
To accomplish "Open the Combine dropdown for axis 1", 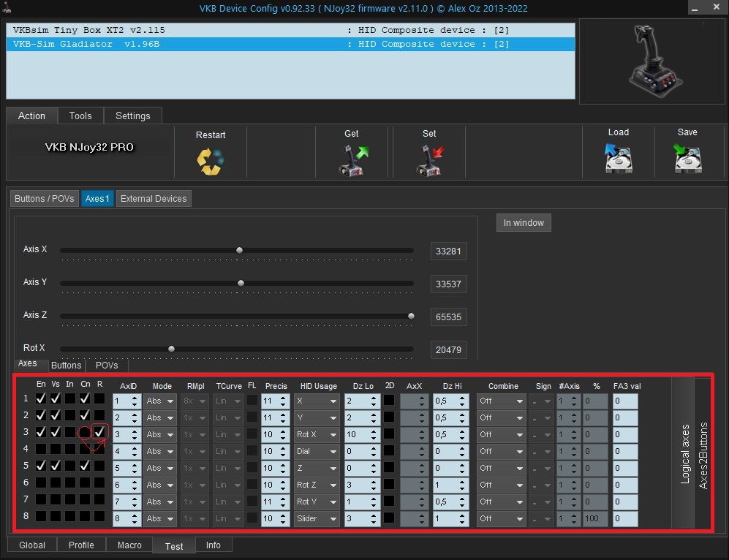I will (501, 401).
